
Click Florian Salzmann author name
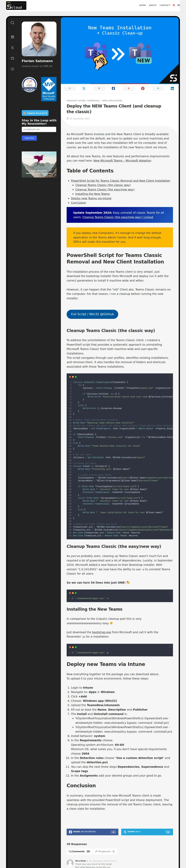(37, 61)
